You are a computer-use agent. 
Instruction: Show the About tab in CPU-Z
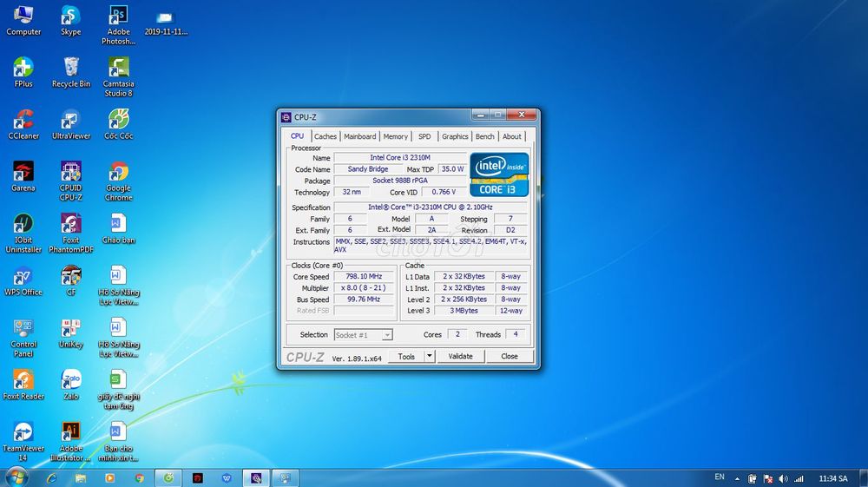(x=511, y=136)
